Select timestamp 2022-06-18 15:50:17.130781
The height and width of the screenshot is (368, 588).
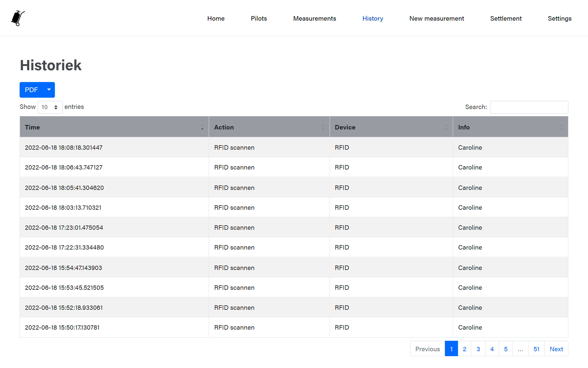(62, 327)
